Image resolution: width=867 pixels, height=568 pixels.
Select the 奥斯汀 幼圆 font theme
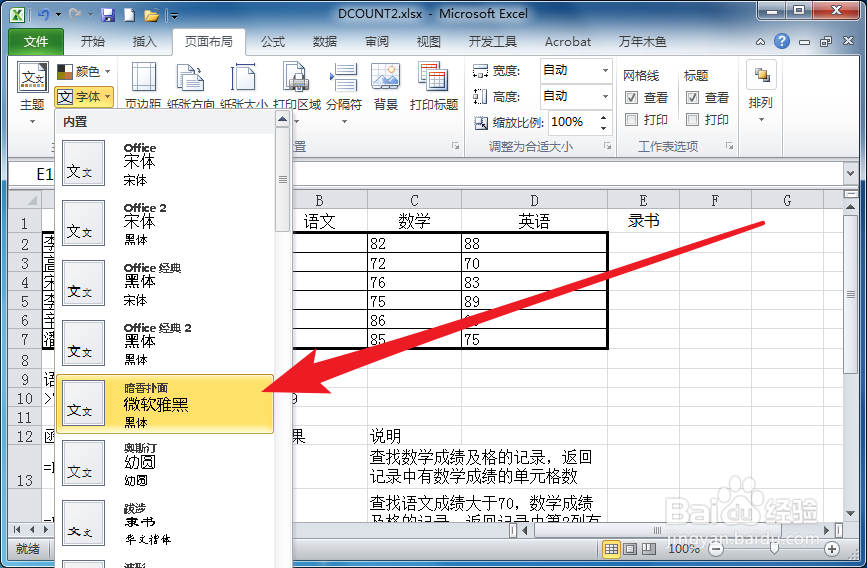[165, 463]
